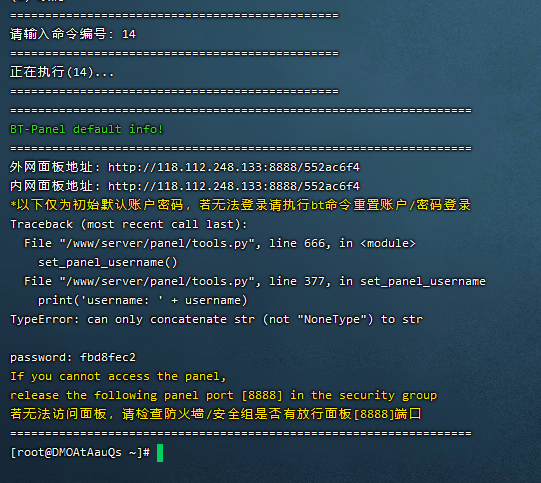Click the internal panel address URL
541x483 pixels.
(x=234, y=186)
